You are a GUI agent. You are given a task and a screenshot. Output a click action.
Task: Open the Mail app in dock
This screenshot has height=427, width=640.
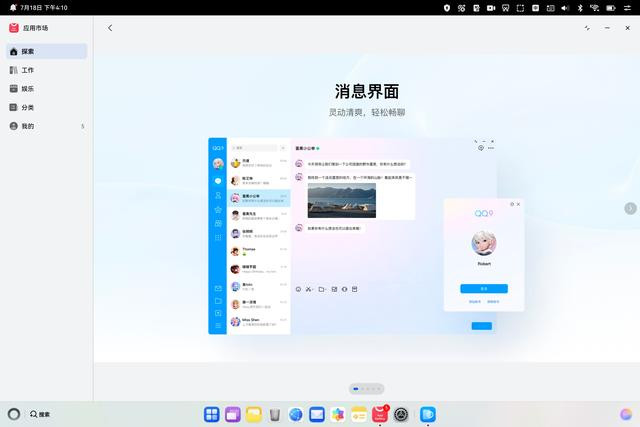coord(317,414)
